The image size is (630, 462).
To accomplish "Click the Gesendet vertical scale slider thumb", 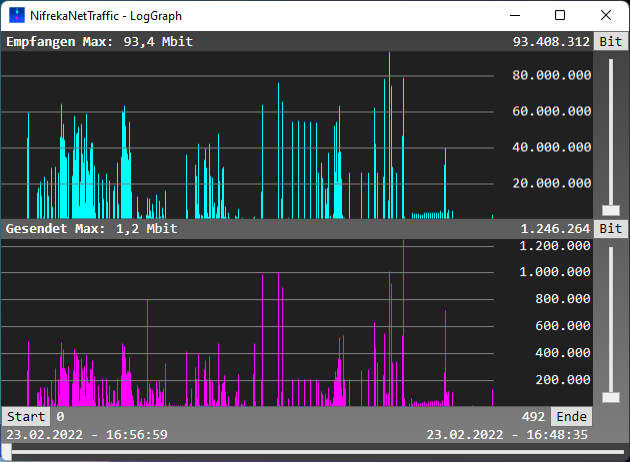I will click(x=611, y=397).
